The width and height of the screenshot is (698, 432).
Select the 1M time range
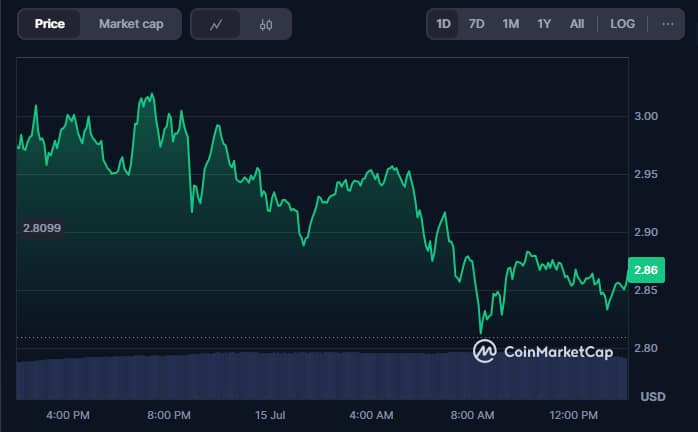pyautogui.click(x=511, y=24)
